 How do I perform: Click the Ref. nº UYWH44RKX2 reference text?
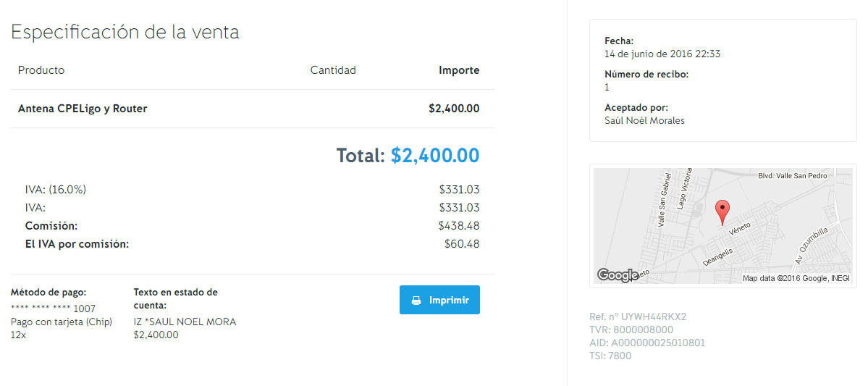638,316
